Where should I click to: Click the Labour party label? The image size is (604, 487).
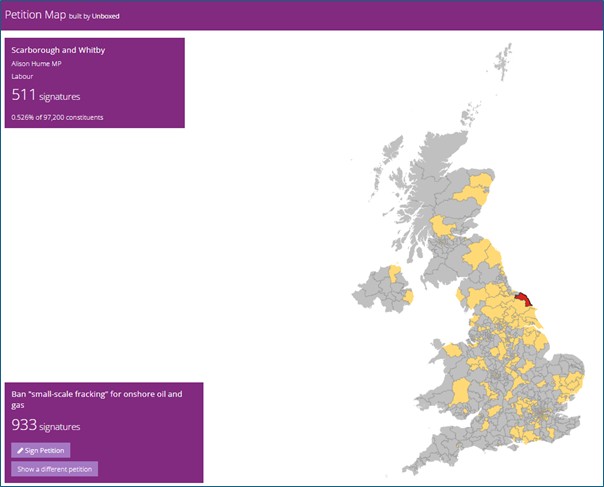point(22,76)
